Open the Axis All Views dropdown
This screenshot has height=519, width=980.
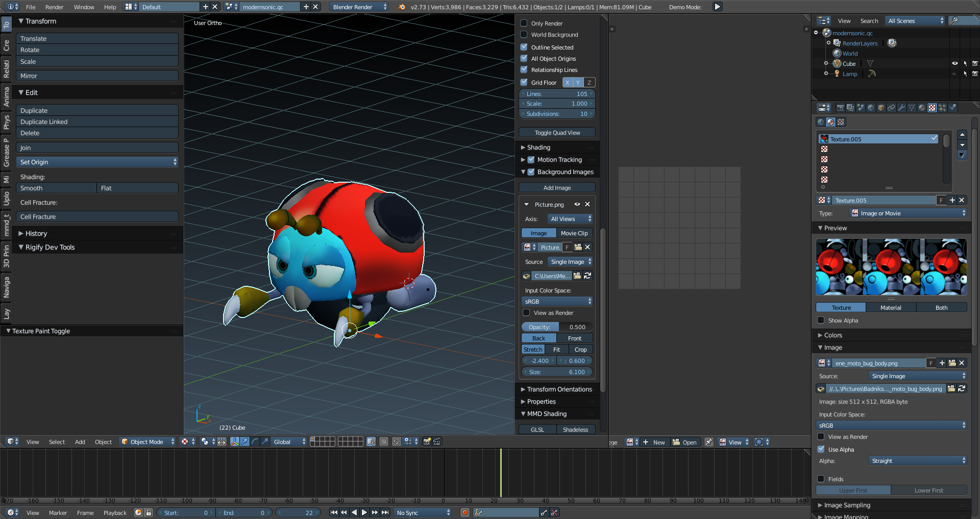570,218
